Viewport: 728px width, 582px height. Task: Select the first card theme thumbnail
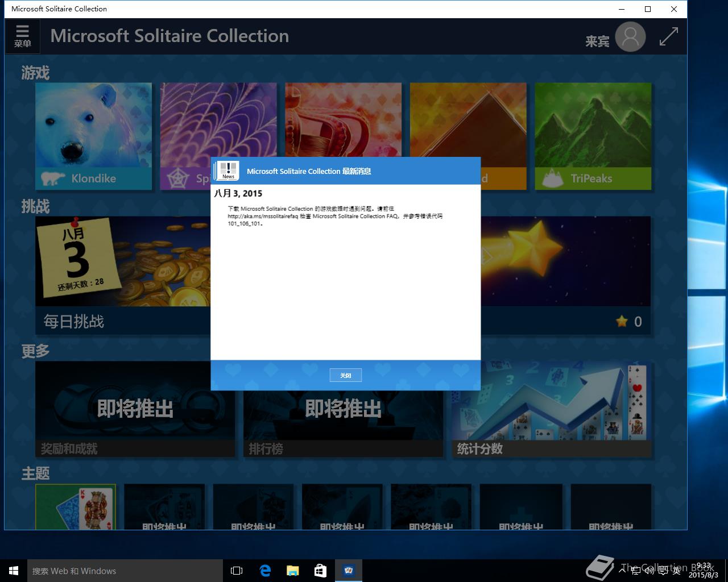point(76,507)
